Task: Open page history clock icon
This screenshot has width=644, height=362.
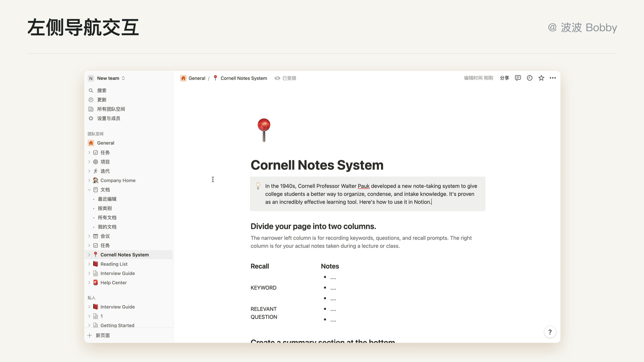Action: pyautogui.click(x=530, y=78)
